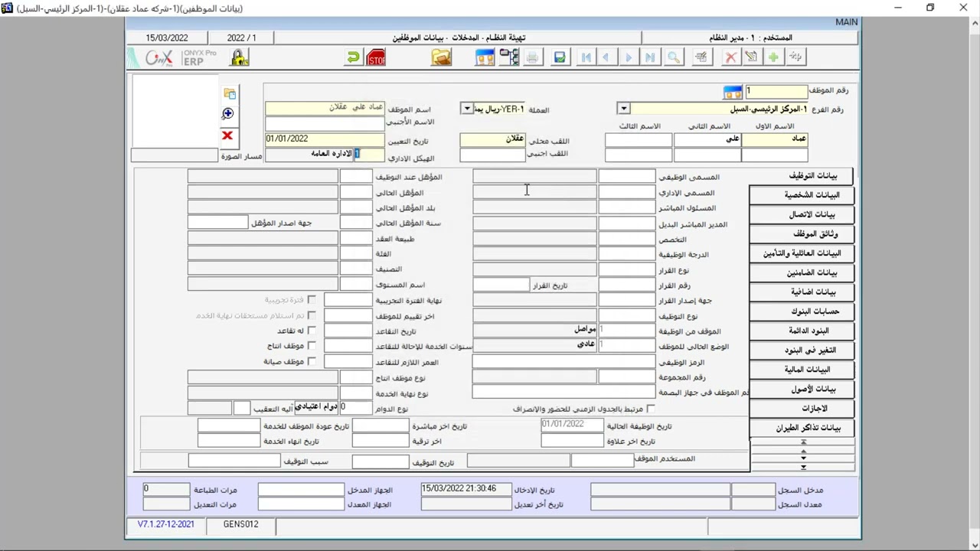Tick مرتبط بالجدول الزمني للحضور والإنصراف checkbox
This screenshot has height=551, width=980.
coord(651,409)
